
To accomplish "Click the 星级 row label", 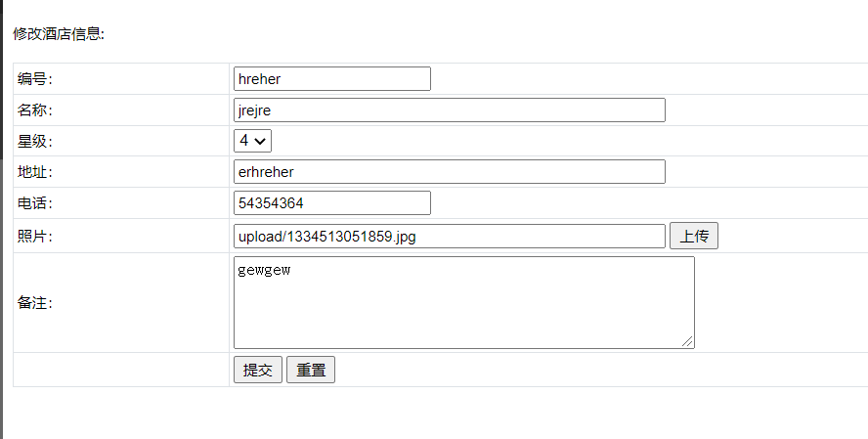I will (35, 142).
